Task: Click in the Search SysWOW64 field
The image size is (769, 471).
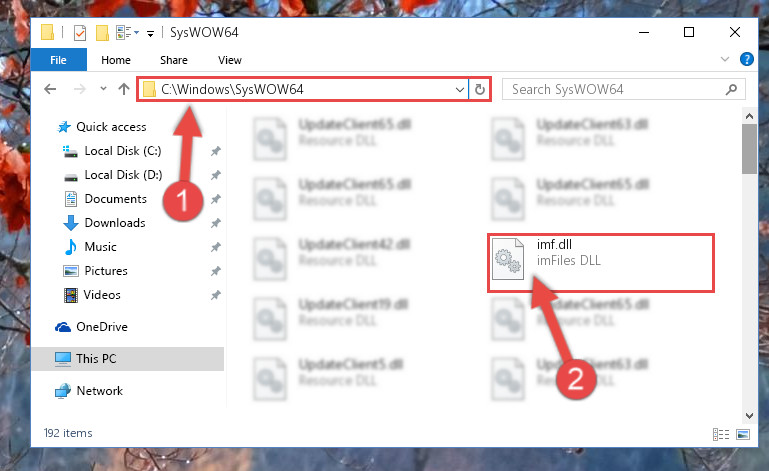Action: pos(615,89)
